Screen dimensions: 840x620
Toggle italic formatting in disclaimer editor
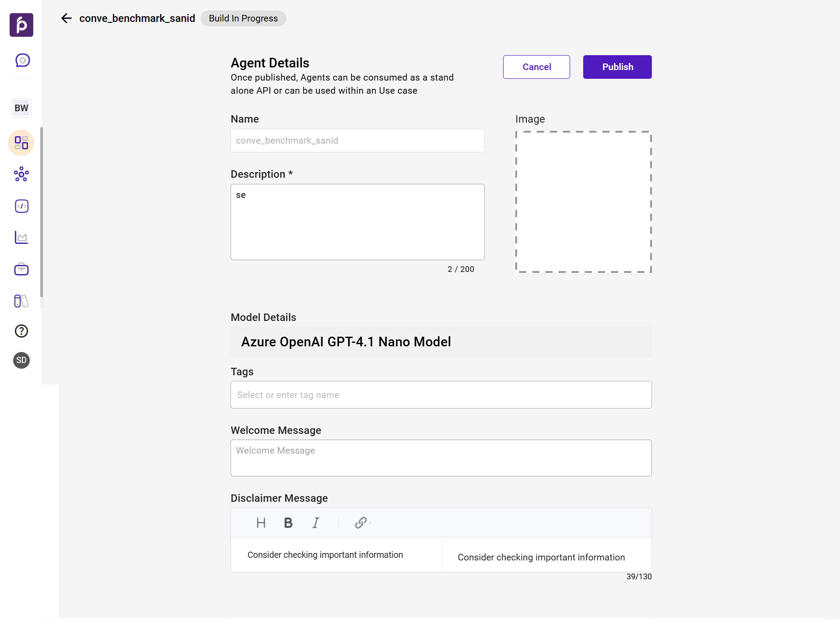coord(315,523)
